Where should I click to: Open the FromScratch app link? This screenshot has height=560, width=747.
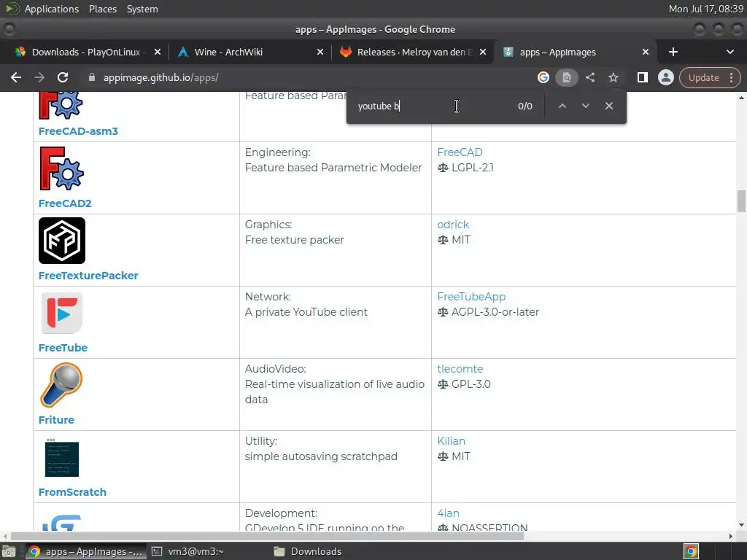(x=72, y=492)
